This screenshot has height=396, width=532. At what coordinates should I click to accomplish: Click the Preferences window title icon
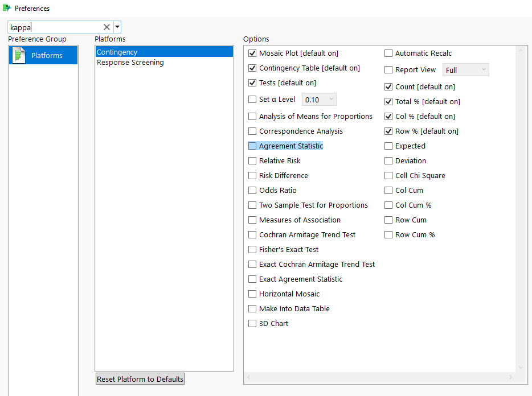click(x=7, y=8)
